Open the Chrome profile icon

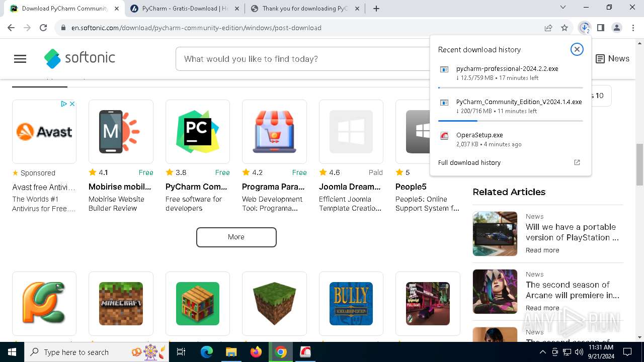[617, 28]
